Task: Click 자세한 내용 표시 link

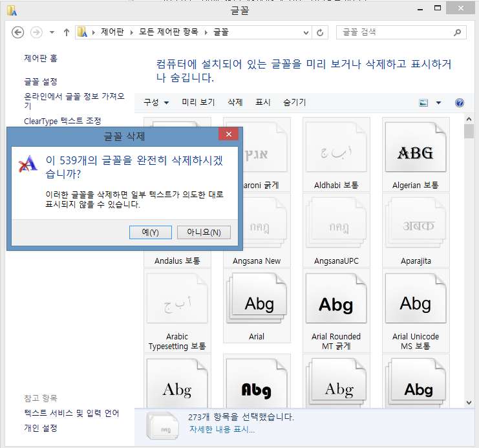Action: pos(222,429)
